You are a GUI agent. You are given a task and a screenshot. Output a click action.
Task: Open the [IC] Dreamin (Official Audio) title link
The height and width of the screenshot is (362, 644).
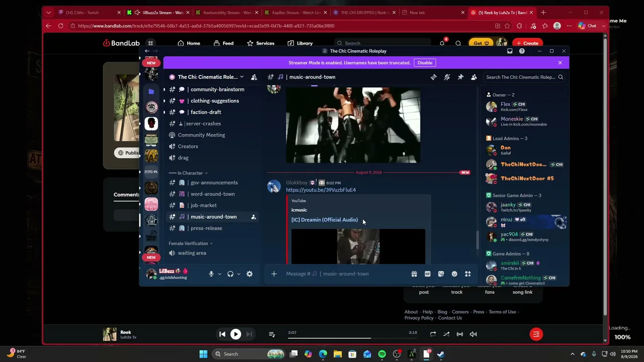[x=325, y=220]
